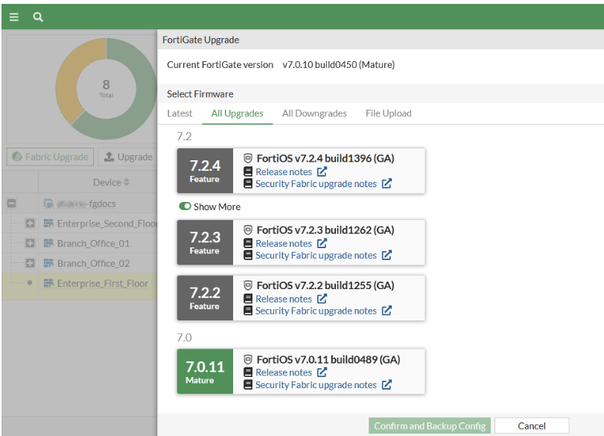
Task: Click the Branch_Office_02 device icon
Action: [x=49, y=263]
